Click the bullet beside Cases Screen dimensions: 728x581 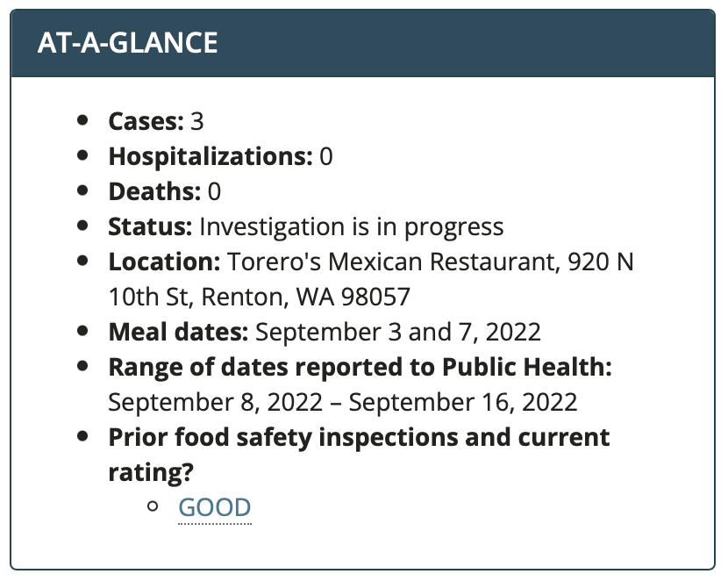tap(82, 120)
